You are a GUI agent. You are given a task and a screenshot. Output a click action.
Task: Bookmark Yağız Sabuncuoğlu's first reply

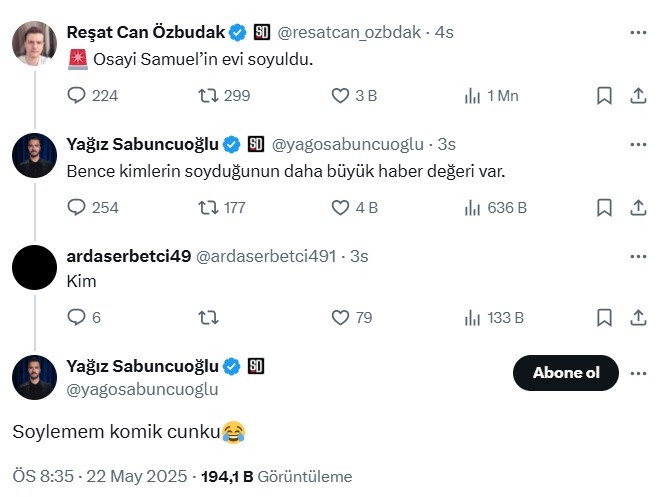pos(604,207)
